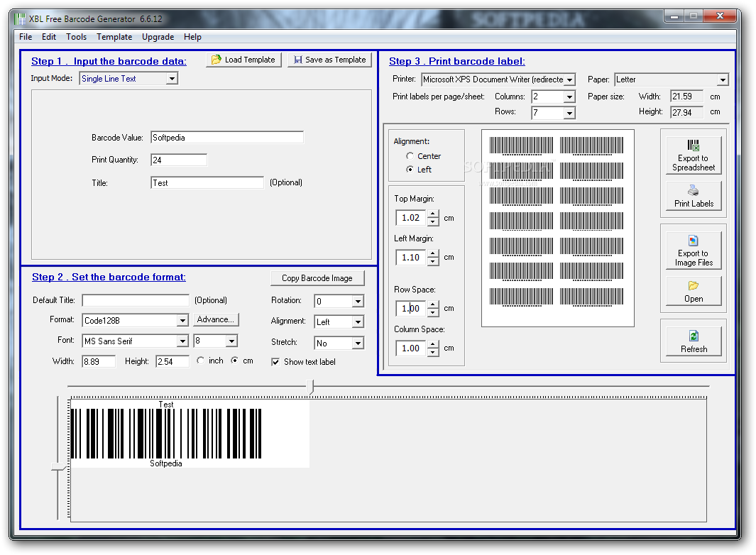Open the Font MS Sans Serif dropdown
This screenshot has width=756, height=555.
click(182, 341)
